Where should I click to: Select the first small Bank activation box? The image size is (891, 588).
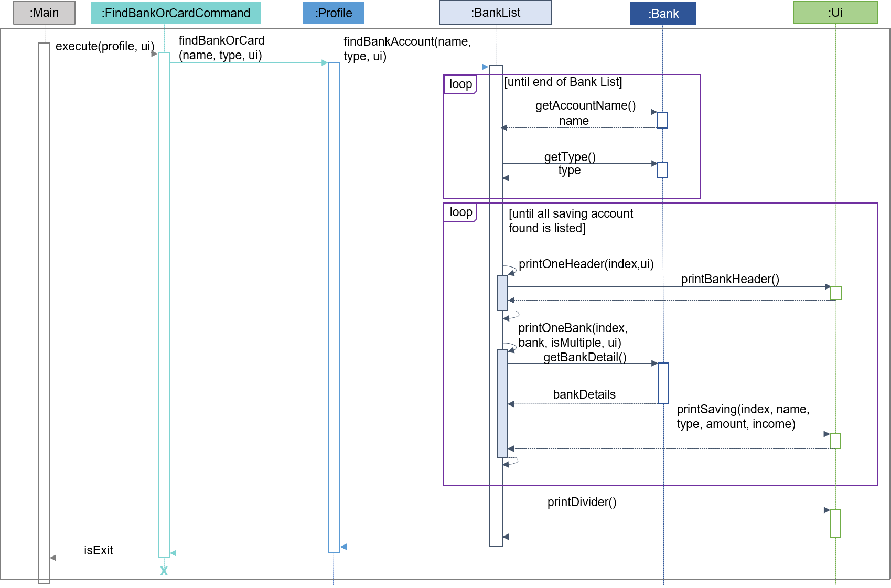coord(662,120)
